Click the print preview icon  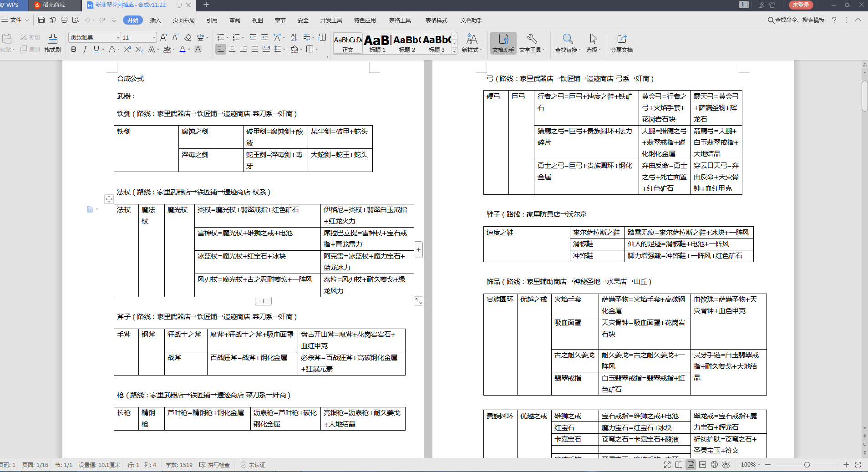76,20
